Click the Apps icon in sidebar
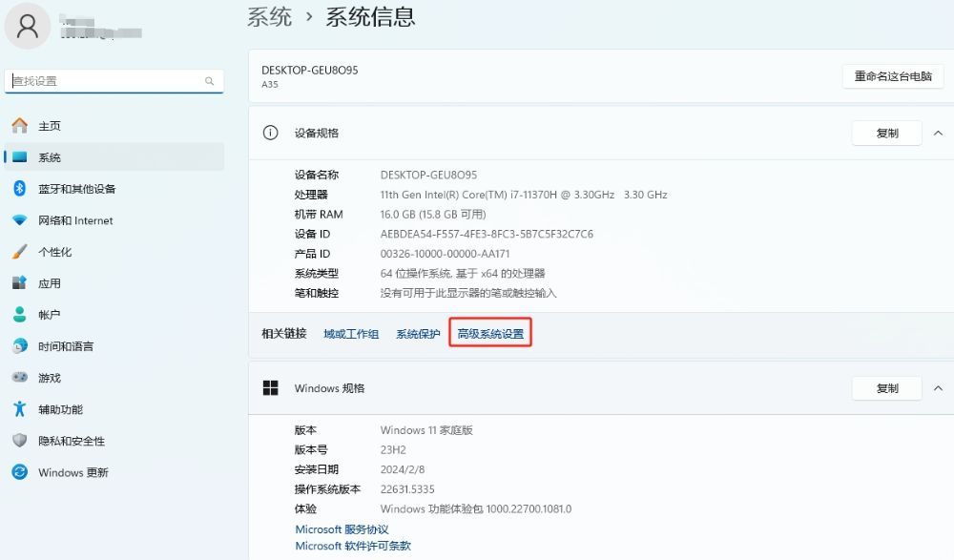This screenshot has width=954, height=560. 19,283
